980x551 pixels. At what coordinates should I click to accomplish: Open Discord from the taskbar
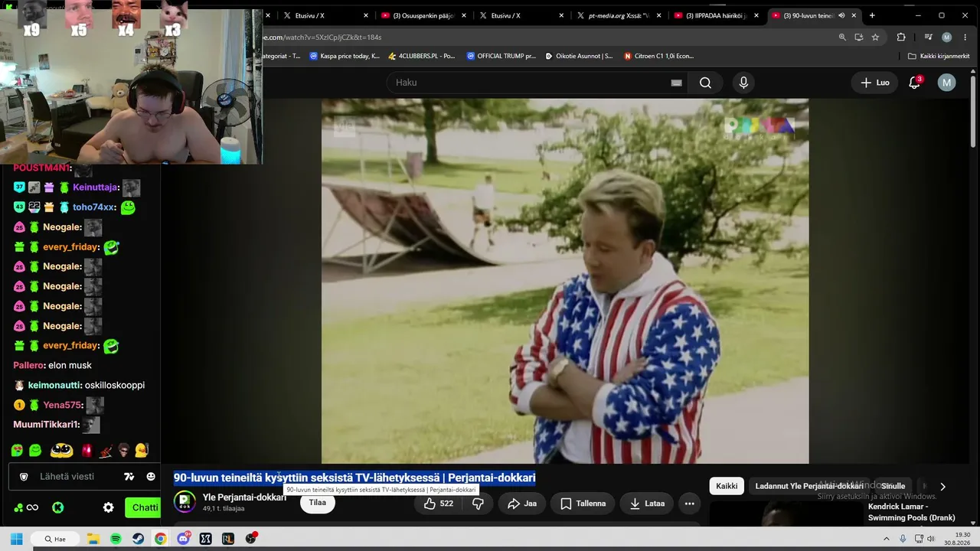click(183, 539)
